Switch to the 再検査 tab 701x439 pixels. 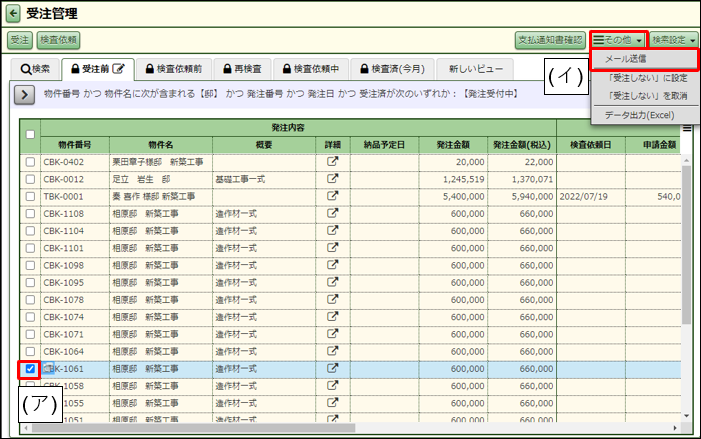coord(242,69)
